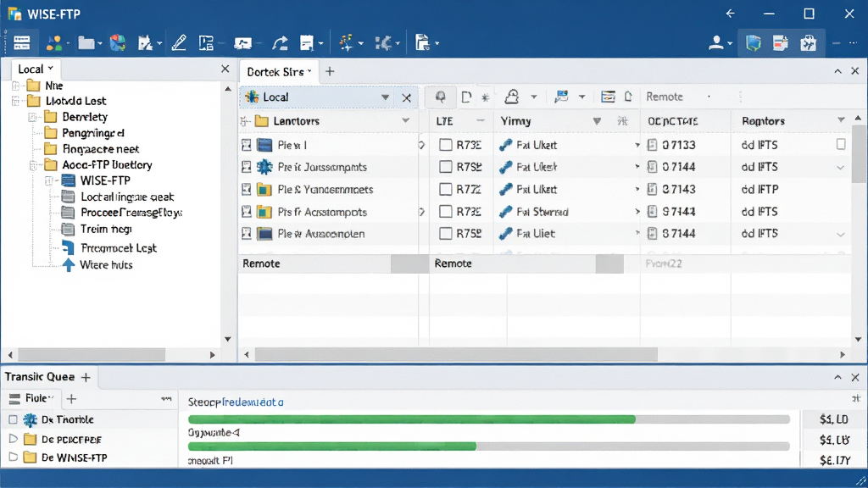The height and width of the screenshot is (488, 868).
Task: Click the monitor layout toolbar icon
Action: [x=242, y=42]
